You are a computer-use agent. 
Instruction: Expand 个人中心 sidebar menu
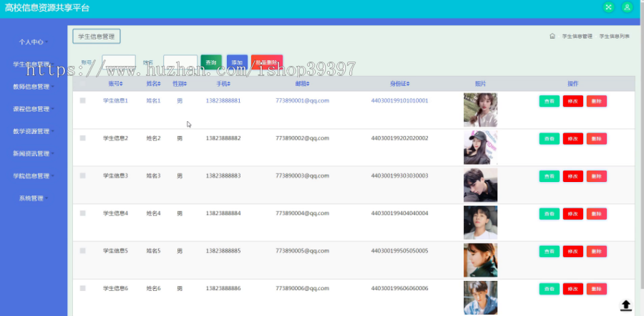(x=33, y=42)
